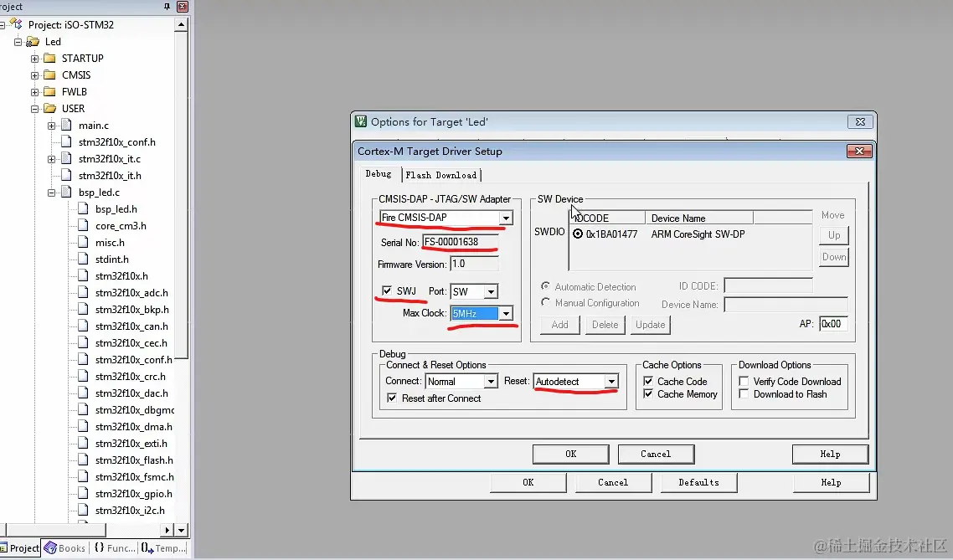Click the stm32f10x_gpio.h file icon
953x560 pixels.
point(83,494)
